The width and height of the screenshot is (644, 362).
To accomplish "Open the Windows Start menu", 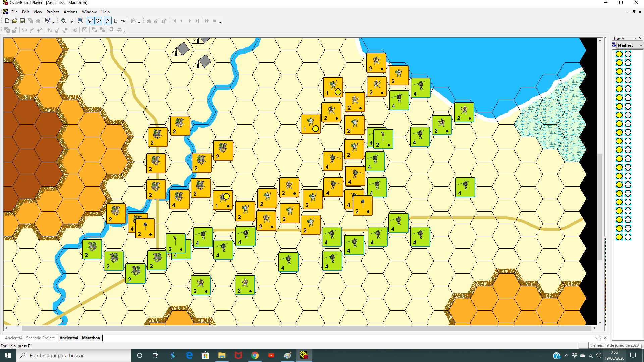I will tap(8, 355).
